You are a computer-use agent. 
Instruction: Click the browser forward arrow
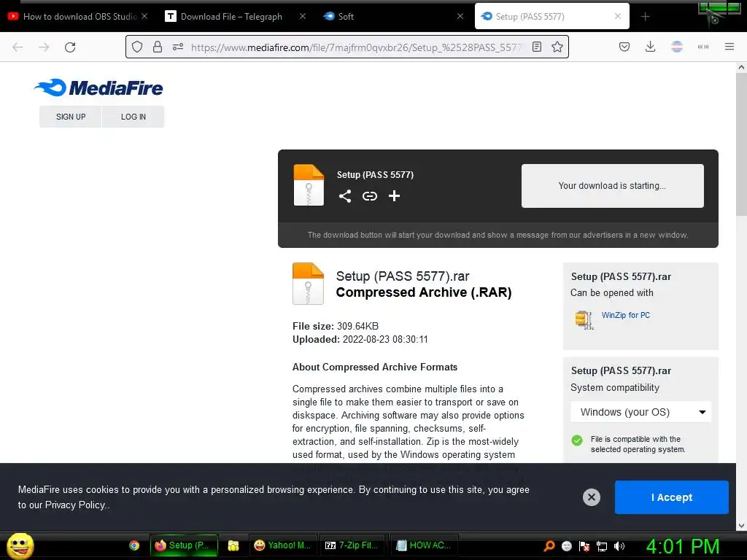click(x=44, y=47)
